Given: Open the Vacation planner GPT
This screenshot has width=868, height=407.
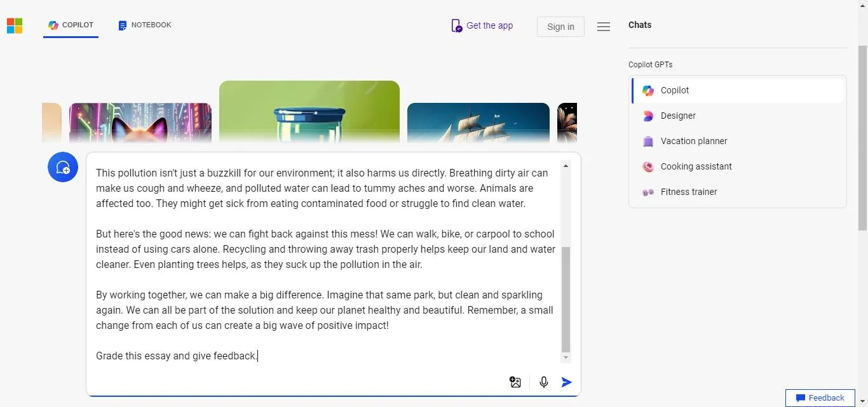Looking at the screenshot, I should [693, 141].
